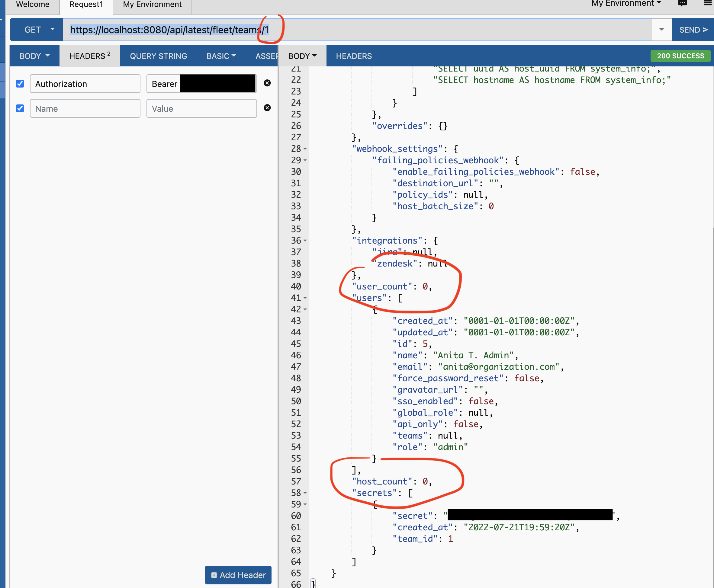714x588 pixels.
Task: Click the Add Header button
Action: point(238,575)
